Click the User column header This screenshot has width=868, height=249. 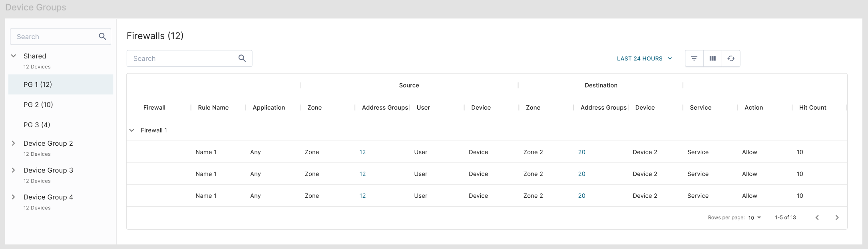423,107
